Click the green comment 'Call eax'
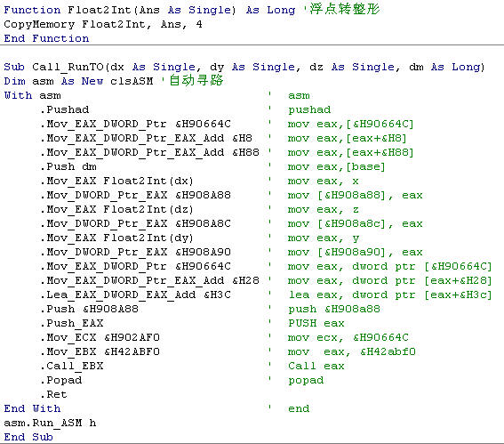This screenshot has width=504, height=444. pyautogui.click(x=316, y=366)
